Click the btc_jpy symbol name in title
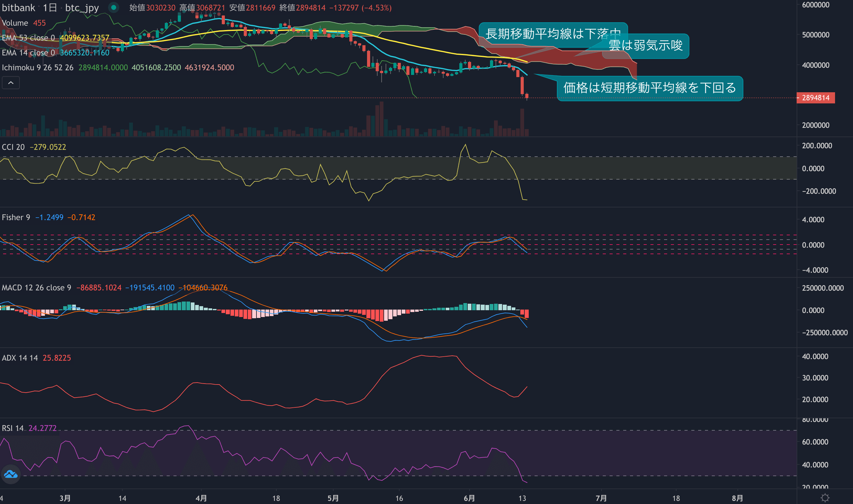The height and width of the screenshot is (504, 853). (82, 7)
